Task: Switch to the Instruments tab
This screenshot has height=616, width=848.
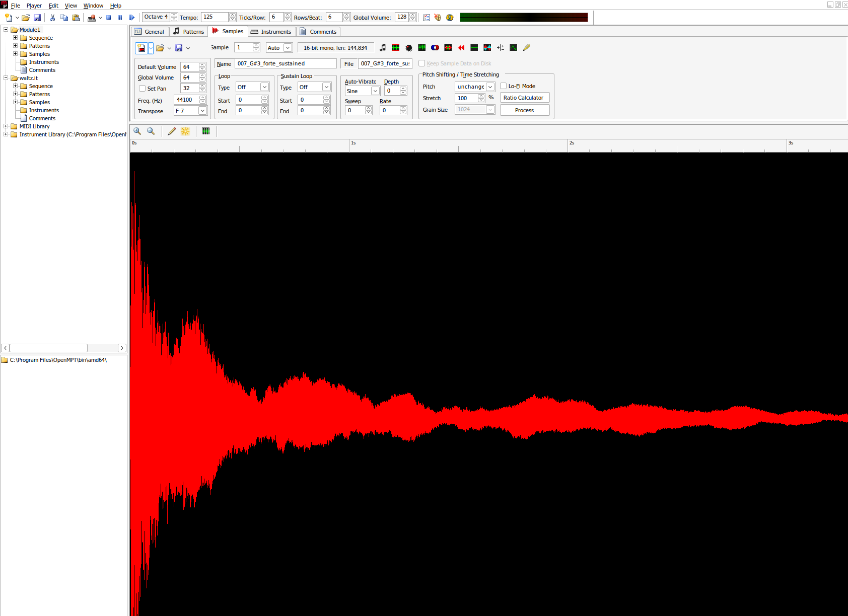Action: (x=271, y=32)
